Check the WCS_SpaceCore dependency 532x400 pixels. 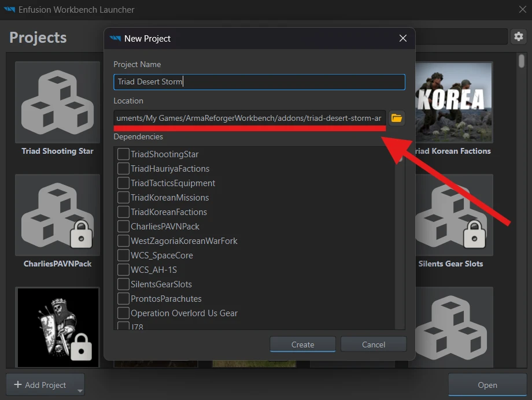(x=123, y=255)
